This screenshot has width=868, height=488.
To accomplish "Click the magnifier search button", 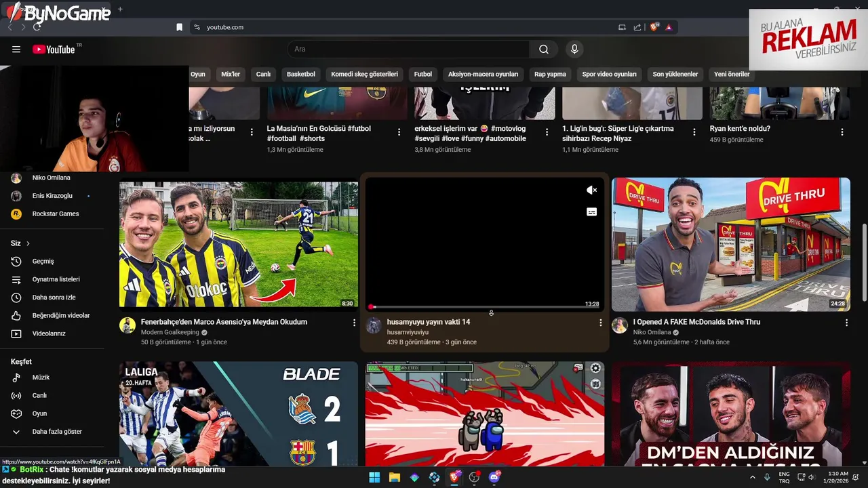I will 544,49.
